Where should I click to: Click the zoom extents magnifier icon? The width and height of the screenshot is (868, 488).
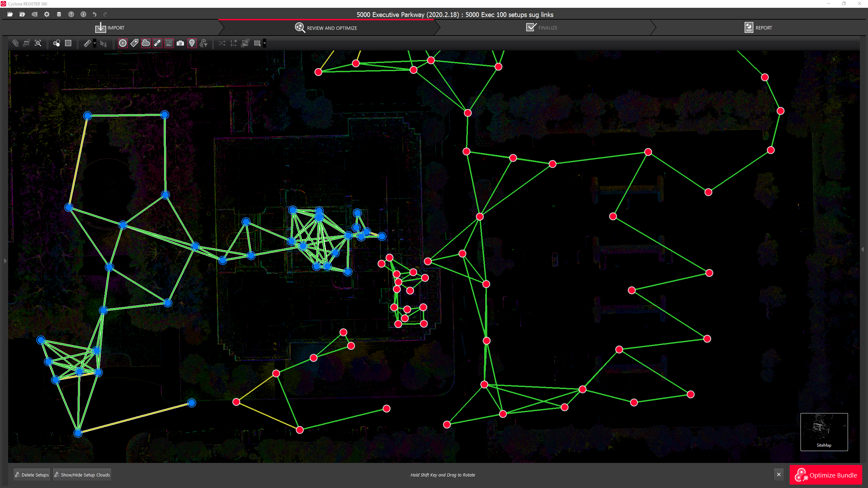tap(38, 43)
